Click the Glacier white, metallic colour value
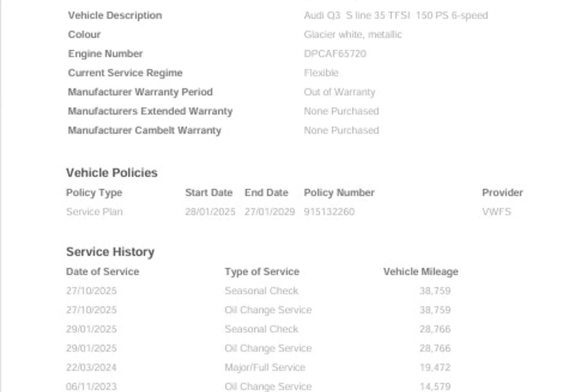The height and width of the screenshot is (392, 588). click(x=353, y=35)
